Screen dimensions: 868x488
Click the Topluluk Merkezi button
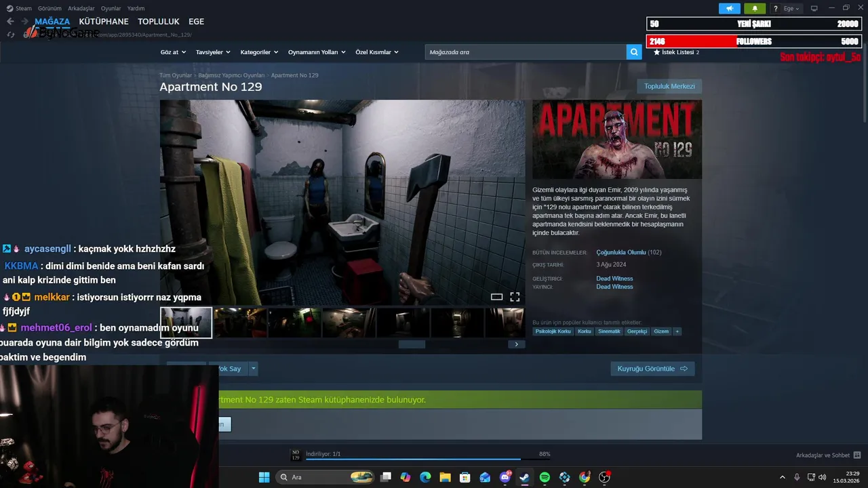click(x=669, y=86)
